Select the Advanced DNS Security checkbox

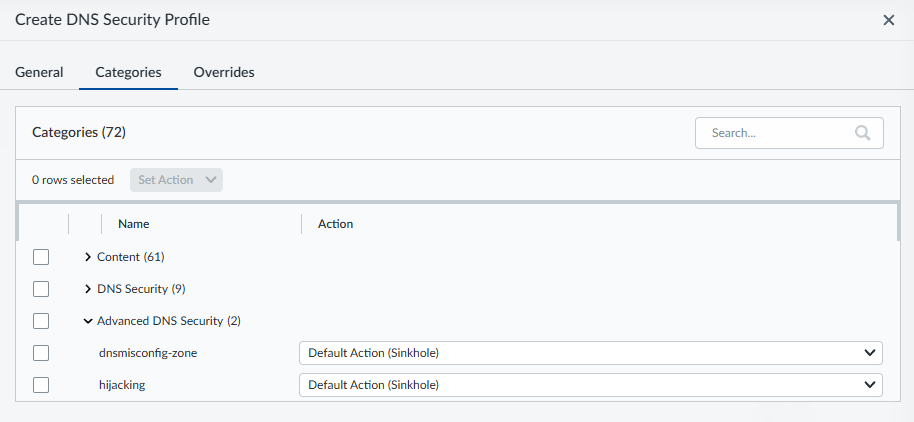pos(41,321)
